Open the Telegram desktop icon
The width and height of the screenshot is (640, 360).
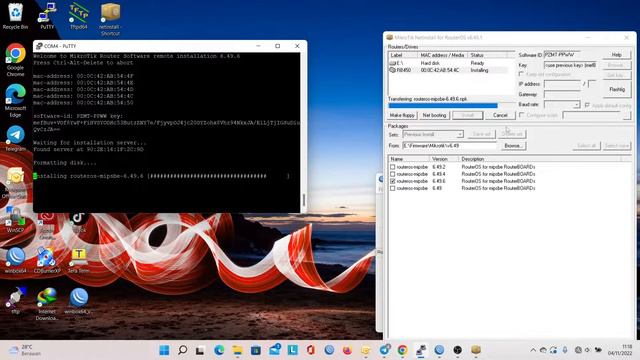tap(15, 139)
